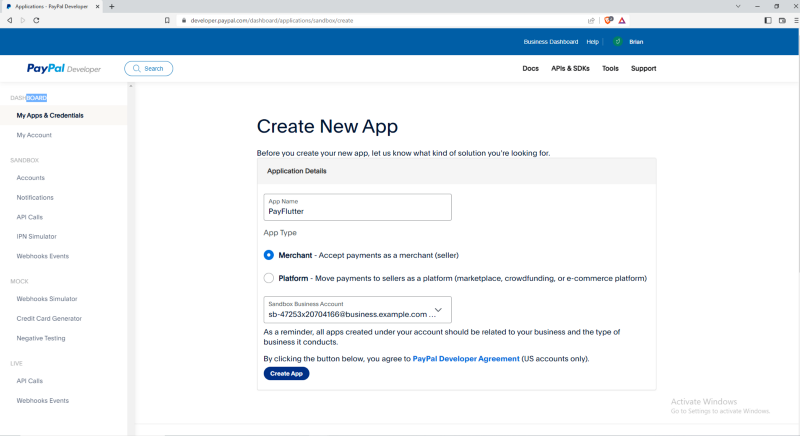Open the Brian account menu
Screen dimensions: 800x436
(636, 42)
